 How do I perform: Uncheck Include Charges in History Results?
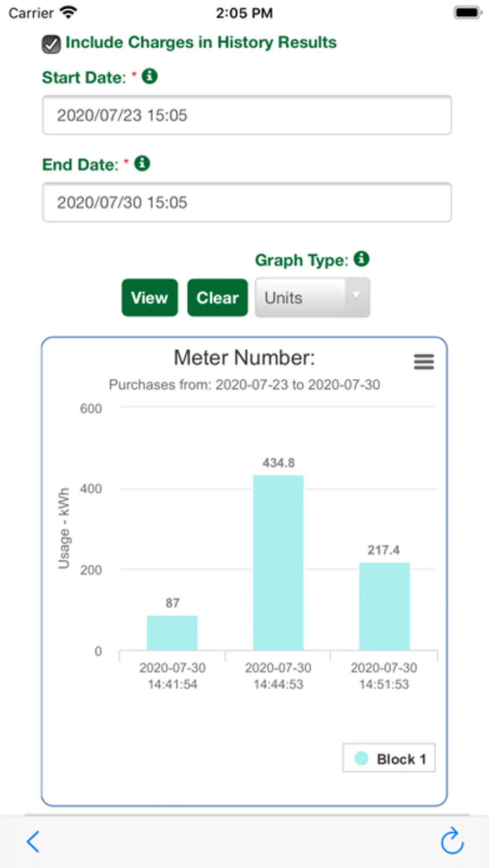click(51, 44)
